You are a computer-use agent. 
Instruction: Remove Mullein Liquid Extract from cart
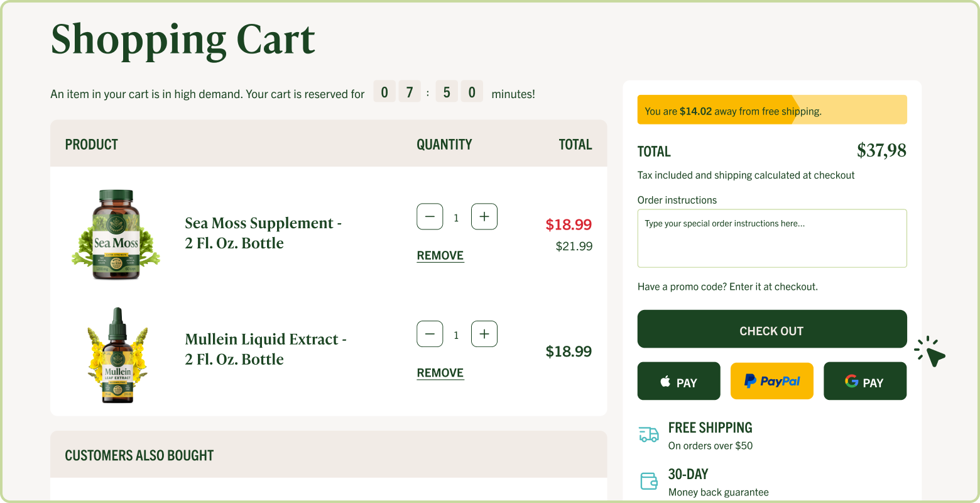tap(440, 373)
